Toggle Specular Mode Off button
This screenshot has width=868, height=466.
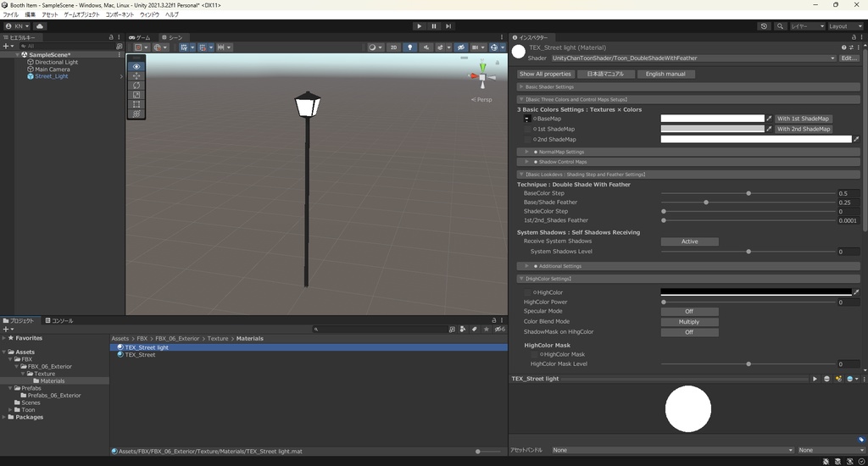coord(689,312)
